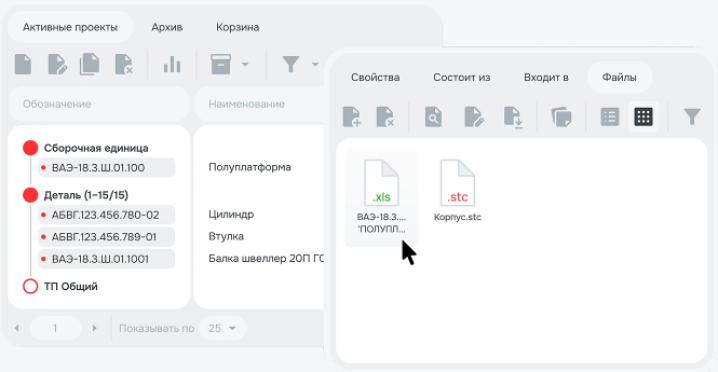Click the page number 1 field
Viewport: 718px width, 372px height.
coord(55,328)
